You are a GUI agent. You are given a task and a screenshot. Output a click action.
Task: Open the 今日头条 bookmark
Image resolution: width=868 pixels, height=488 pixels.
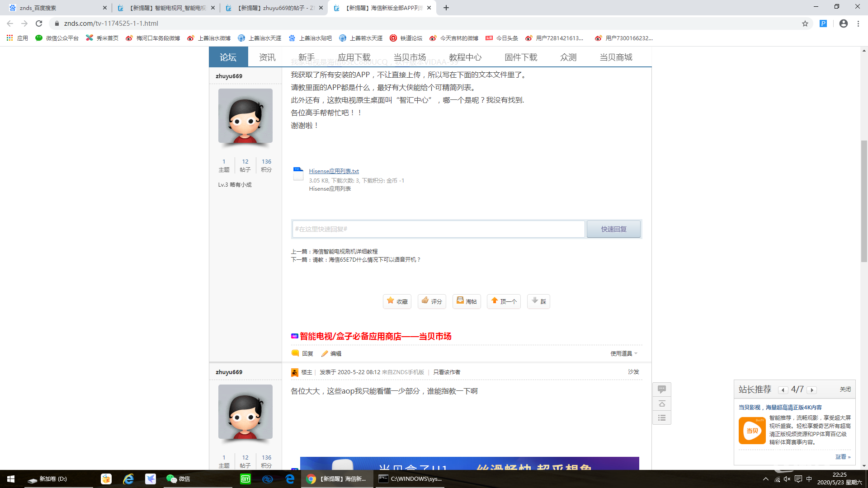tap(502, 38)
